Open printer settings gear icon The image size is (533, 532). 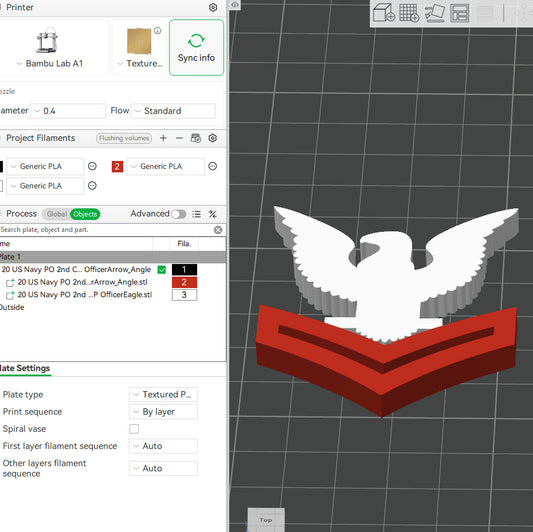[x=213, y=7]
